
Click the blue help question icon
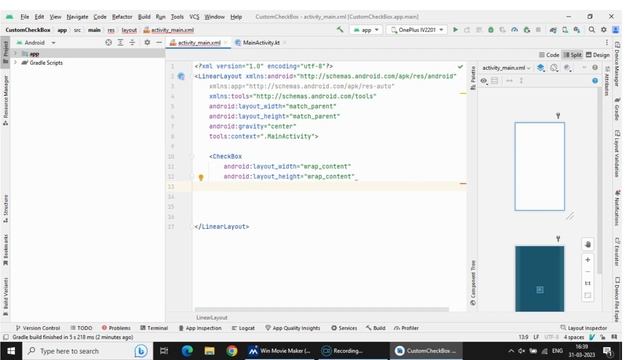tap(595, 81)
